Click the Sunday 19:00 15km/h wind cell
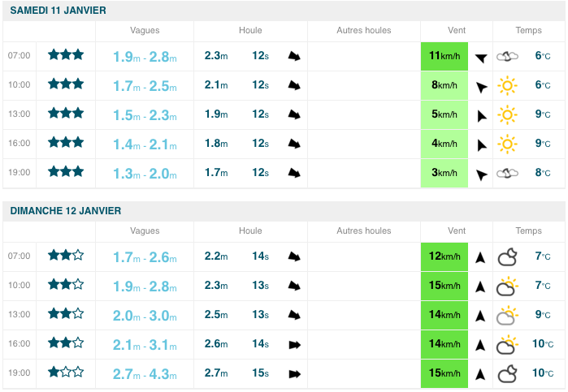This screenshot has width=568, height=392. [444, 373]
